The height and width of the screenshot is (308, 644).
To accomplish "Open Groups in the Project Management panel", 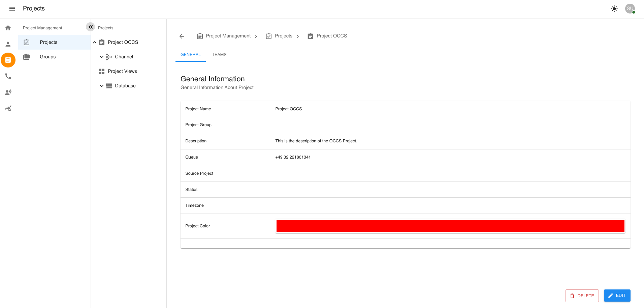I will 47,57.
